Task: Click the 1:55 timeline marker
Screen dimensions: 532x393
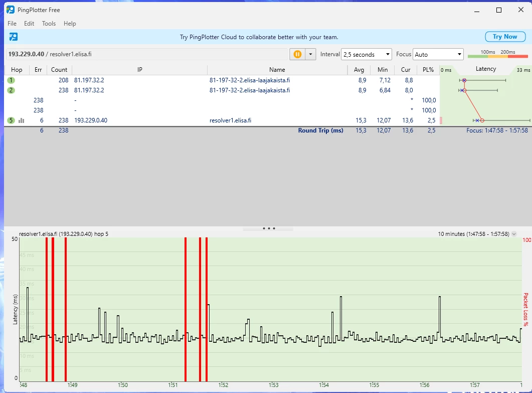Action: click(374, 385)
